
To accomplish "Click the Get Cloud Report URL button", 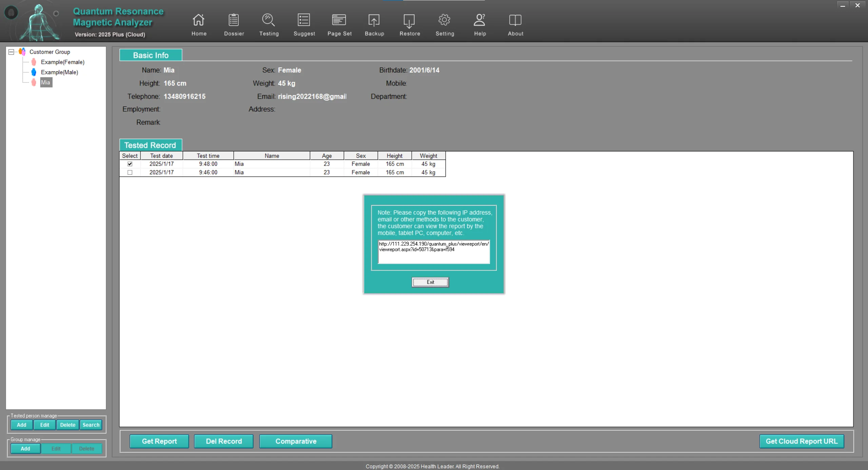I will point(801,441).
